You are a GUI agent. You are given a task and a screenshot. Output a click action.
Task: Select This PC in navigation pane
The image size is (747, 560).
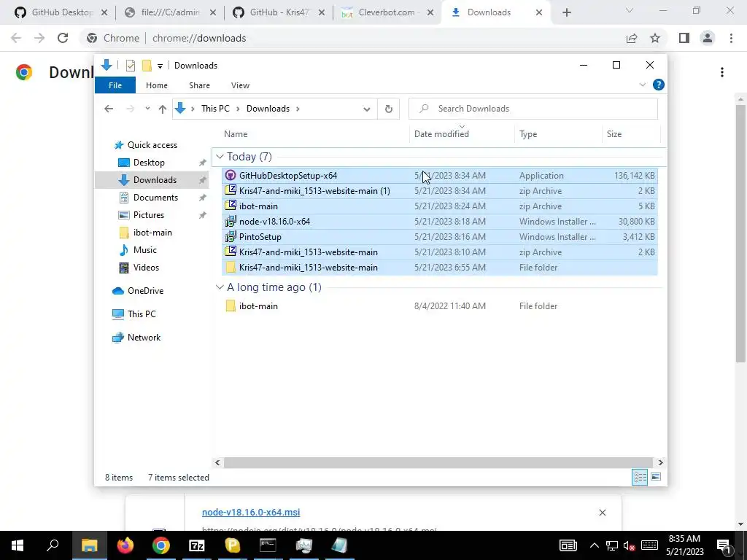[142, 314]
